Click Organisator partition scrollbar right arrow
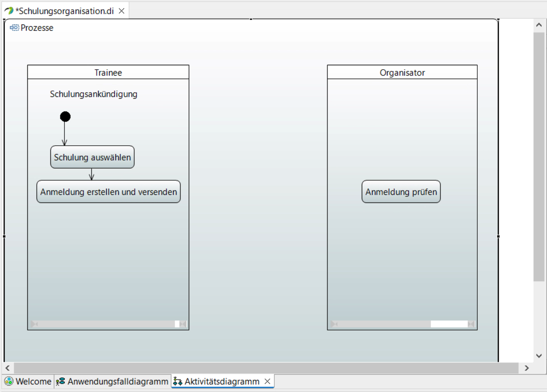 pyautogui.click(x=471, y=324)
